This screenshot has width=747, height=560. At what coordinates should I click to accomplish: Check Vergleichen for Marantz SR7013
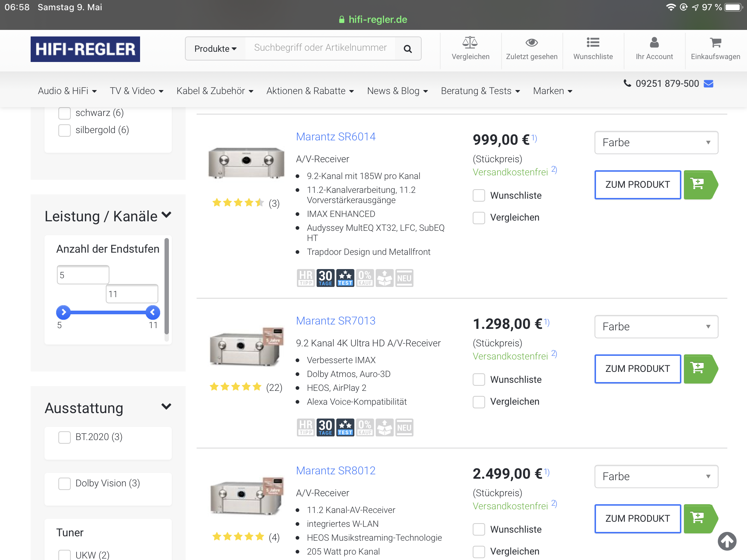tap(479, 402)
